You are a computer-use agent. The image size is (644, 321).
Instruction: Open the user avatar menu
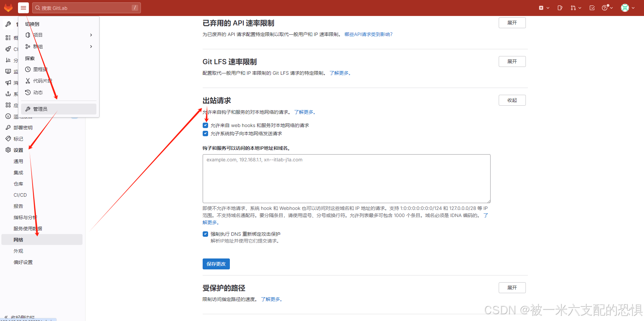tap(628, 8)
